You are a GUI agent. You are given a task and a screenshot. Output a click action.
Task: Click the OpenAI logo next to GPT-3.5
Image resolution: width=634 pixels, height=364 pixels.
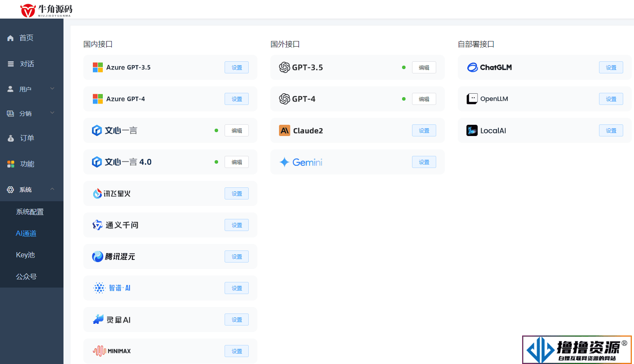(x=285, y=67)
